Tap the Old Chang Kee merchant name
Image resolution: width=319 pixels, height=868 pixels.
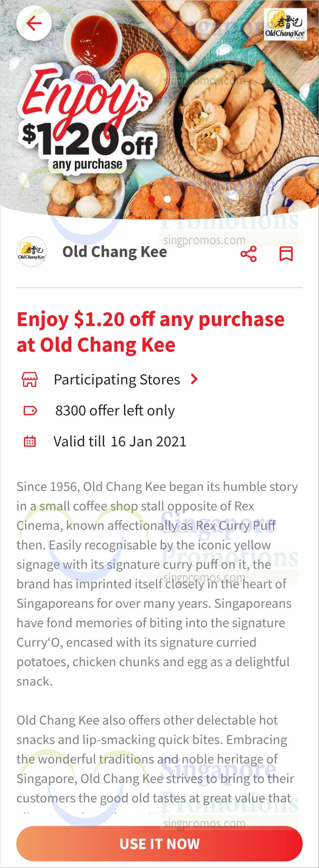coord(115,252)
